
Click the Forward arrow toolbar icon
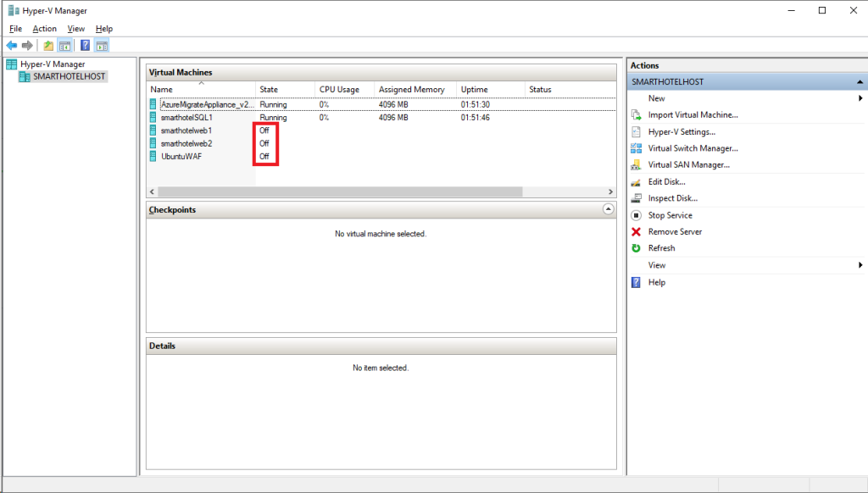click(27, 46)
